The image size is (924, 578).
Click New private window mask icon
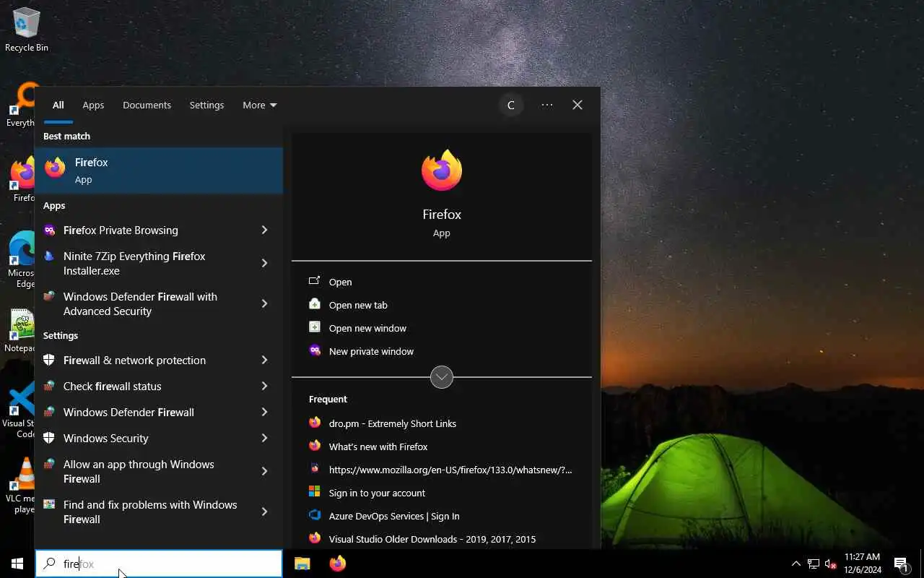[315, 350]
